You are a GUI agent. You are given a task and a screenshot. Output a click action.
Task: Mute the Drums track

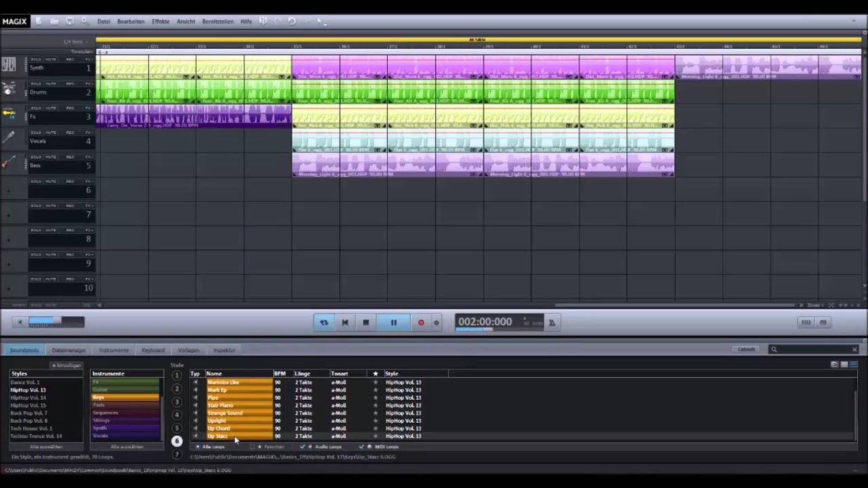pos(52,84)
